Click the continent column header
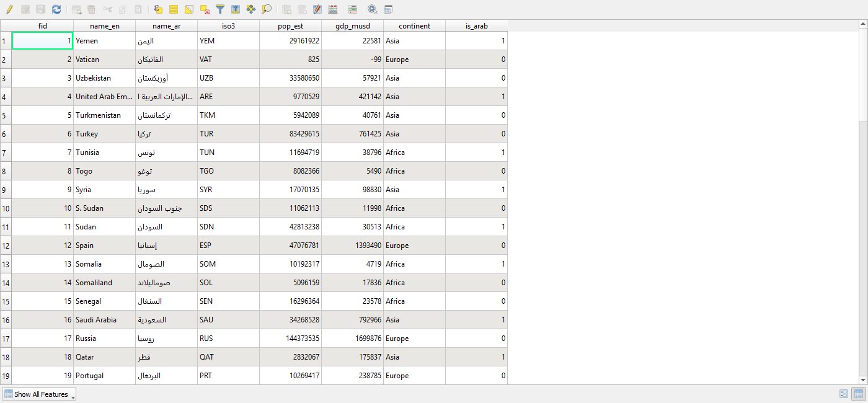 414,25
